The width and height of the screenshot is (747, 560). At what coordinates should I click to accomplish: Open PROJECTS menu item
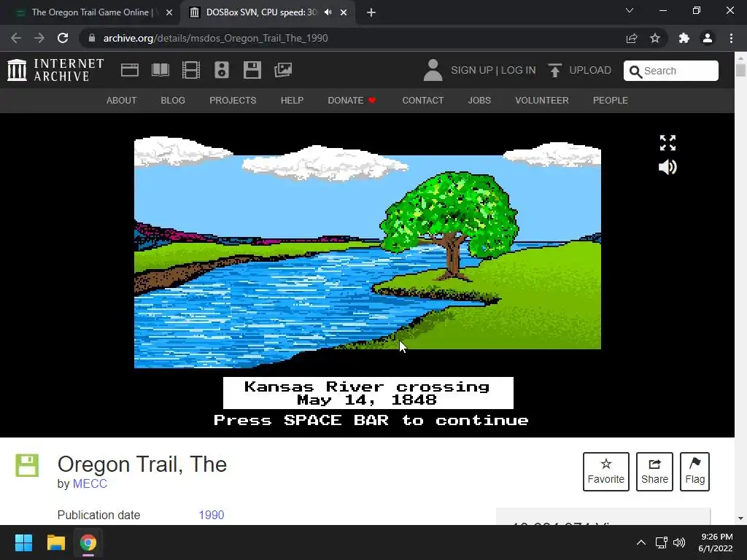click(233, 101)
